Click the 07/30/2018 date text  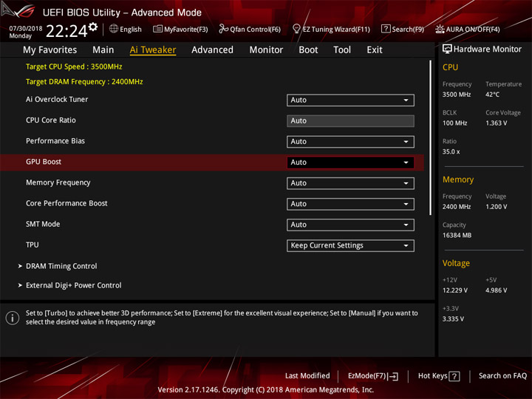pos(26,29)
